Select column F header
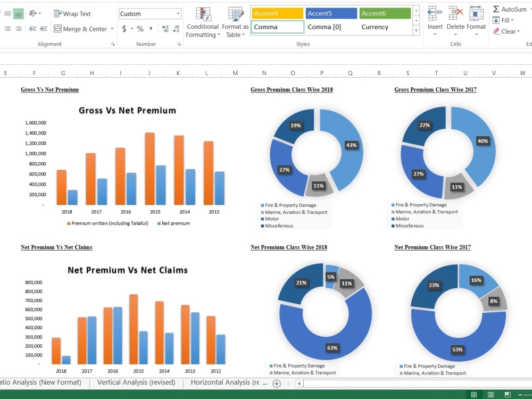 [x=34, y=72]
